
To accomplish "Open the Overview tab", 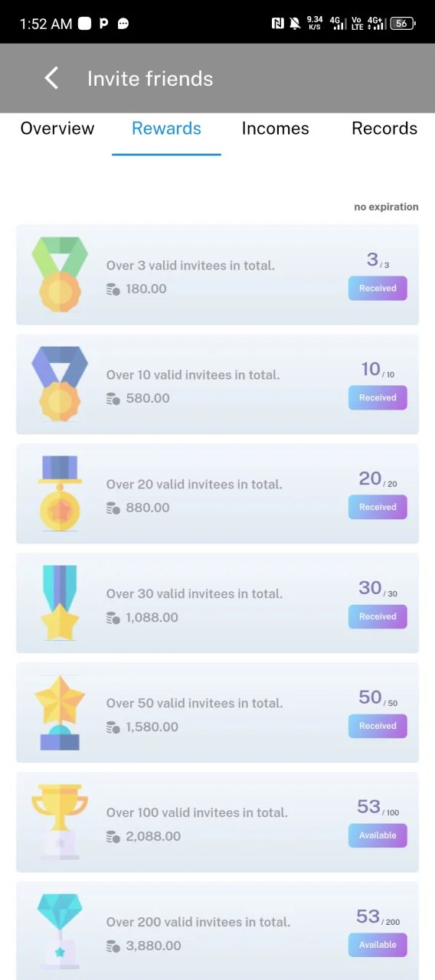I will click(57, 129).
